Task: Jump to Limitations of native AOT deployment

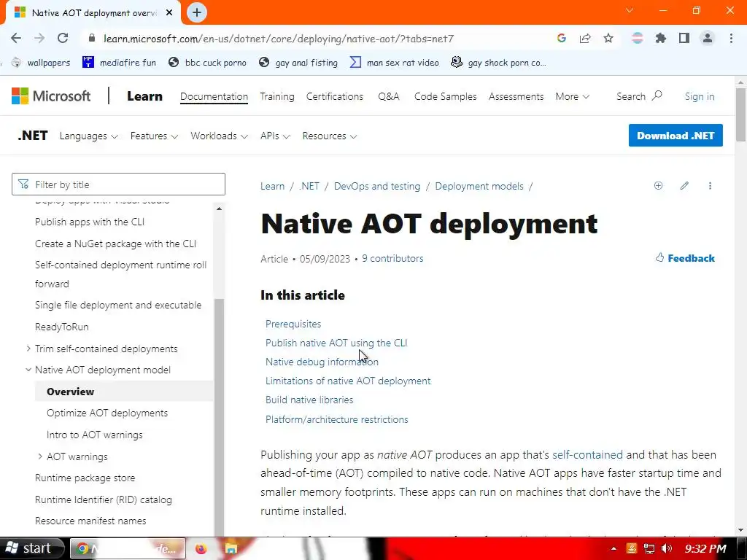Action: pos(348,381)
